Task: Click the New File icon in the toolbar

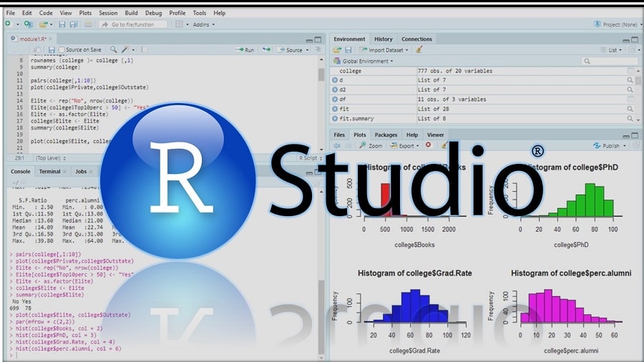Action: pos(8,24)
